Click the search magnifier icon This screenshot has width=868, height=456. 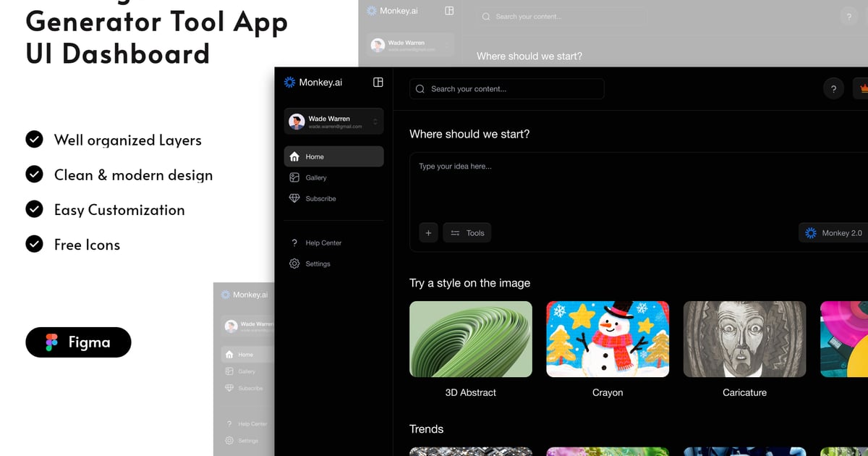[420, 89]
